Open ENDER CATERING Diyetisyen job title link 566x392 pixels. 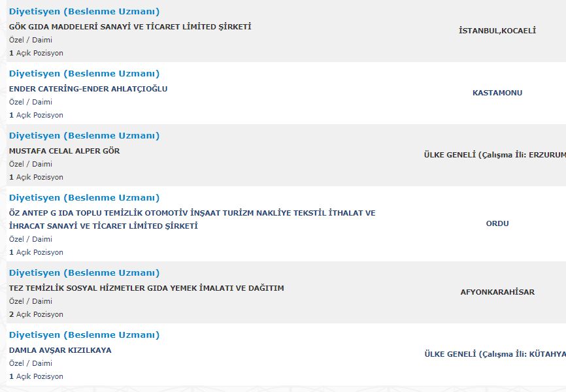(84, 74)
